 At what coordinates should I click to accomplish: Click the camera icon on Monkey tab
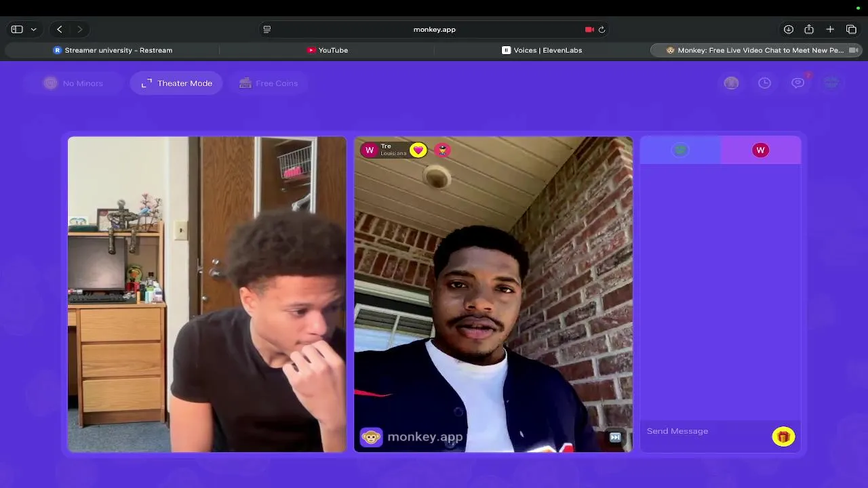[854, 50]
